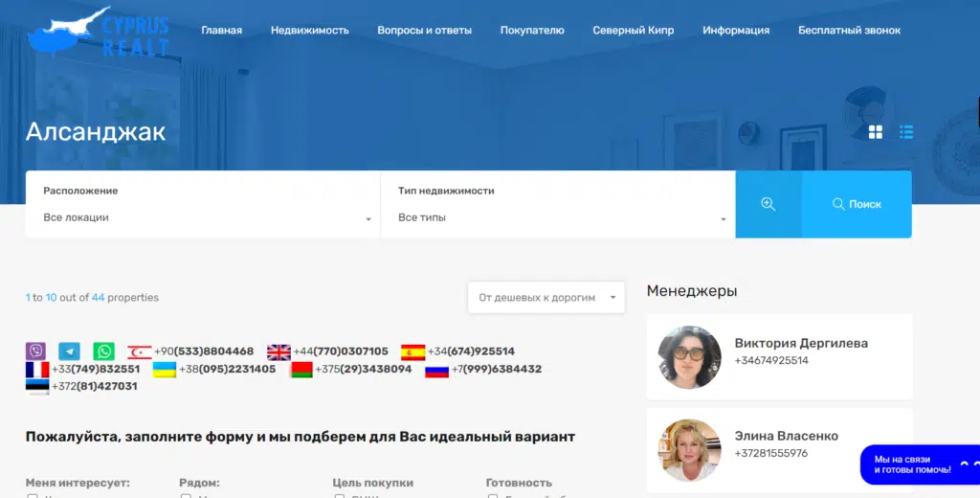980x498 pixels.
Task: Open Telegram contact icon
Action: (69, 351)
